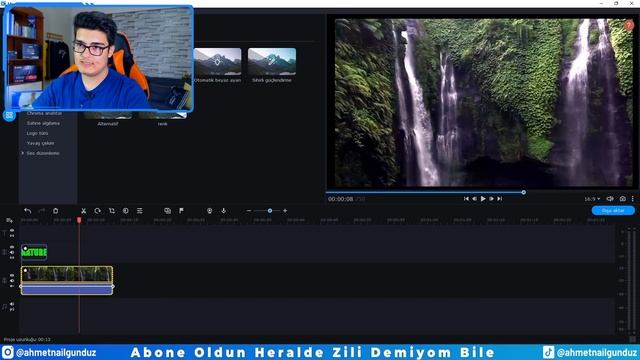Click the redo arrow in timeline toolbar

41,211
